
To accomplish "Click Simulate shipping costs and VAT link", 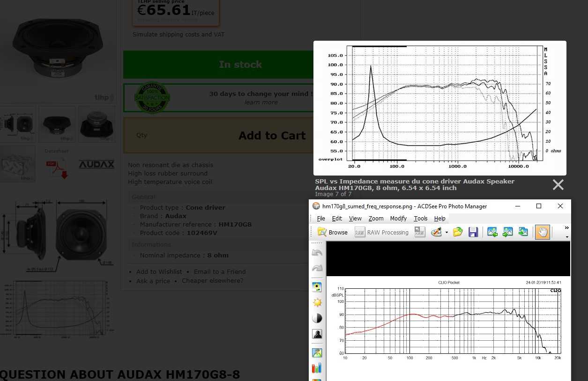I will [179, 35].
